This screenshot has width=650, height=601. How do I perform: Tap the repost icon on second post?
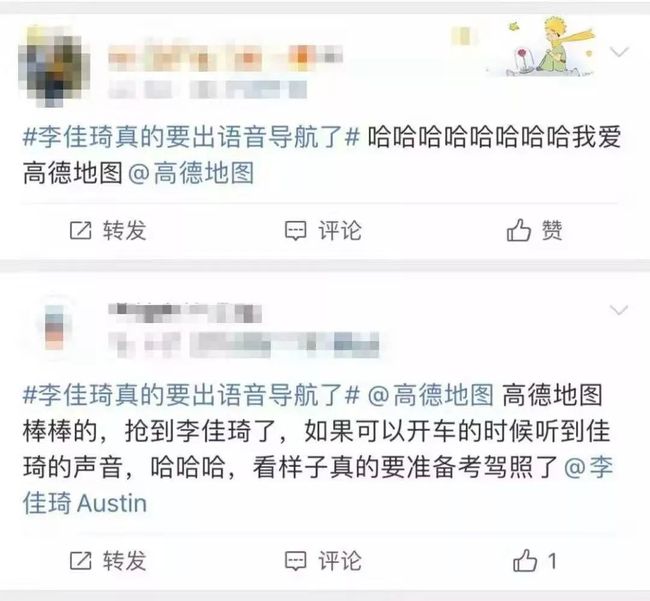point(80,561)
